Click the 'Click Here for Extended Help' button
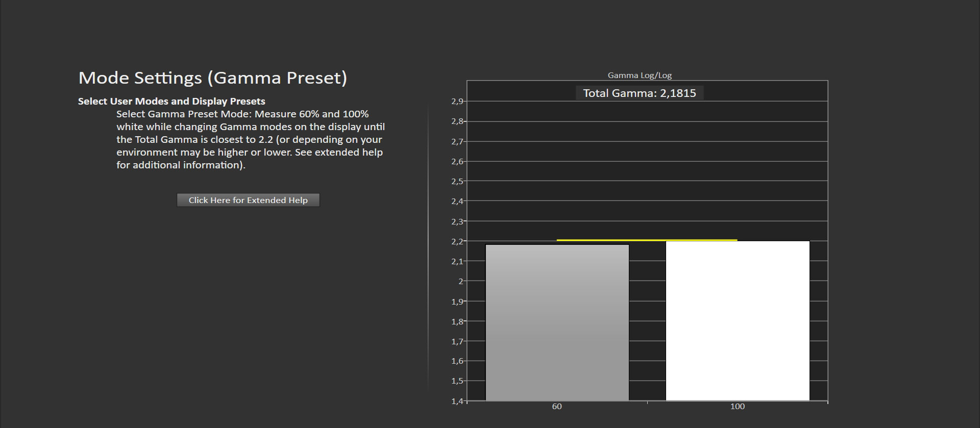This screenshot has height=428, width=980. (x=248, y=200)
